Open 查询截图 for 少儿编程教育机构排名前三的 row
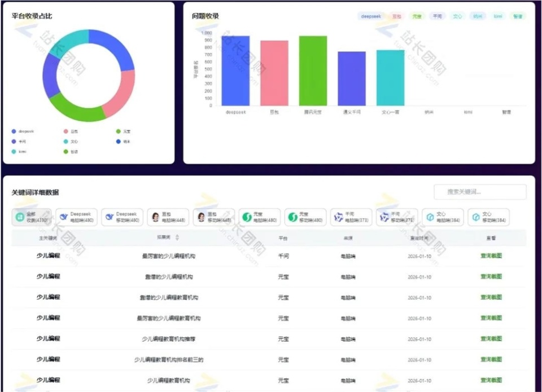This screenshot has height=392, width=542. [x=491, y=359]
